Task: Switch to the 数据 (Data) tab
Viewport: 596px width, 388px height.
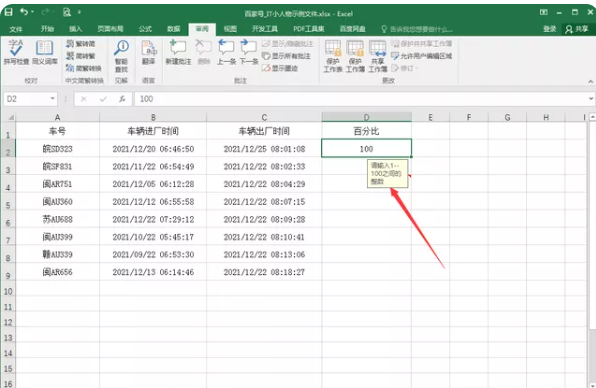Action: (x=173, y=29)
